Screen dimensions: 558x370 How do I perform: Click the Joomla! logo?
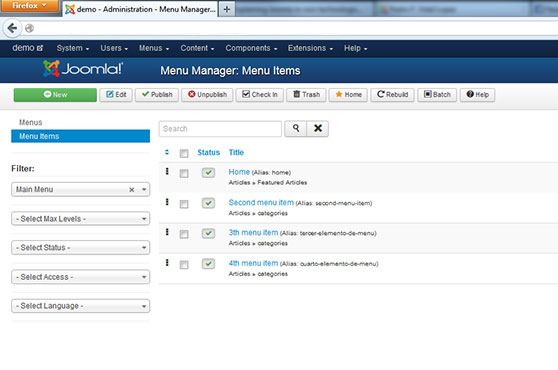coord(83,69)
